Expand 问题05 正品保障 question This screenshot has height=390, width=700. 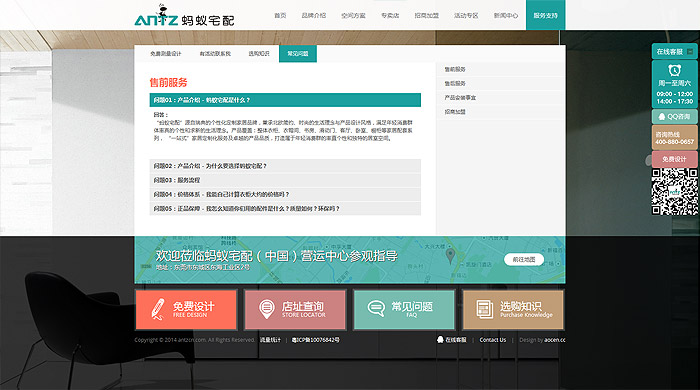click(x=285, y=208)
